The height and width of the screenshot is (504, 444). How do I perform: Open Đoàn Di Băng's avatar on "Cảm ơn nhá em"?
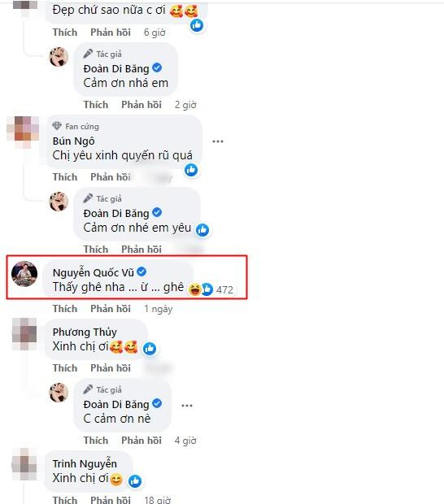[59, 57]
